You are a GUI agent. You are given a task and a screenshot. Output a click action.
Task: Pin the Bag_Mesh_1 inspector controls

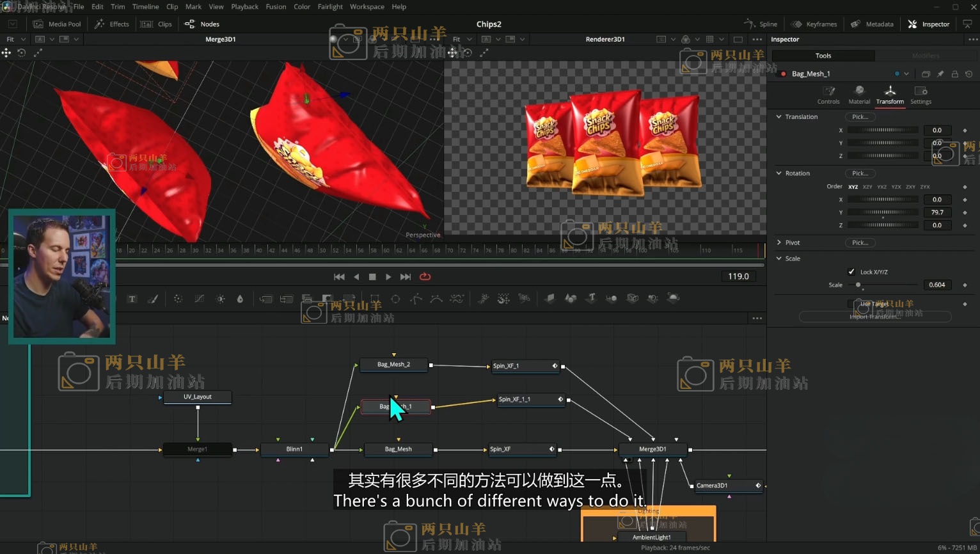coord(940,74)
